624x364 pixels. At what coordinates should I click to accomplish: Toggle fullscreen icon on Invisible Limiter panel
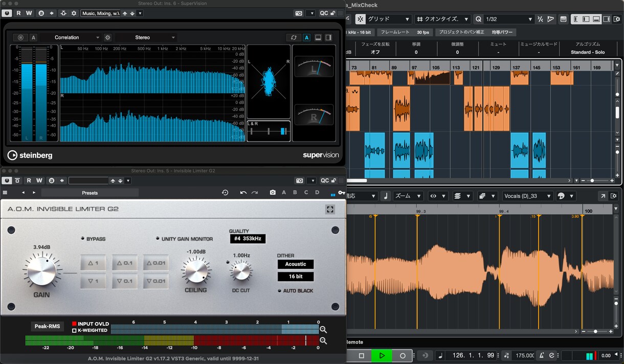[x=330, y=209]
